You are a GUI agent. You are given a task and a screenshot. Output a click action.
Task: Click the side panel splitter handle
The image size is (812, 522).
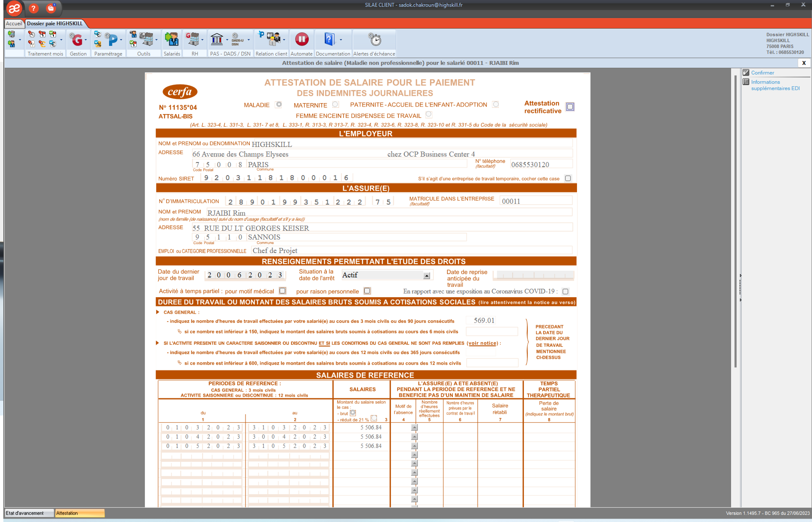tap(740, 288)
